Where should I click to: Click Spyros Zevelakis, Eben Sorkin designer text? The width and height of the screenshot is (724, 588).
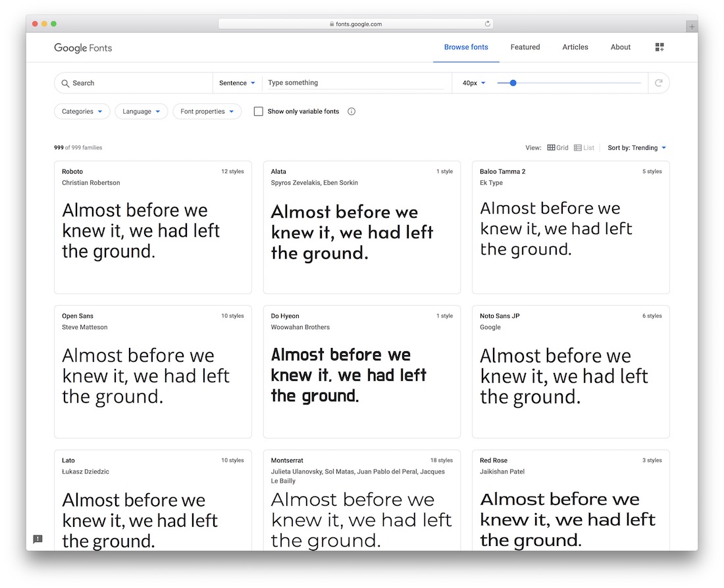click(x=315, y=183)
